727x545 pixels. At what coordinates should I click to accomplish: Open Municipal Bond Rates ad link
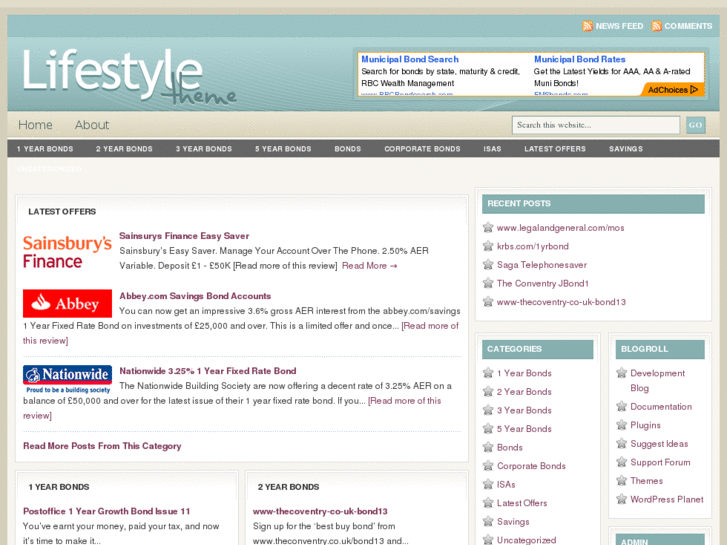(x=580, y=59)
